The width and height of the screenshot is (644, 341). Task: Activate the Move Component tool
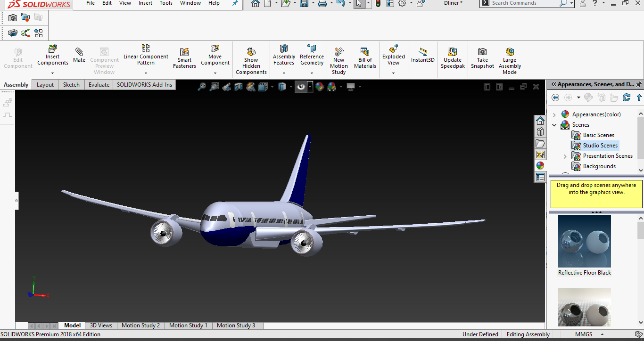(x=215, y=56)
